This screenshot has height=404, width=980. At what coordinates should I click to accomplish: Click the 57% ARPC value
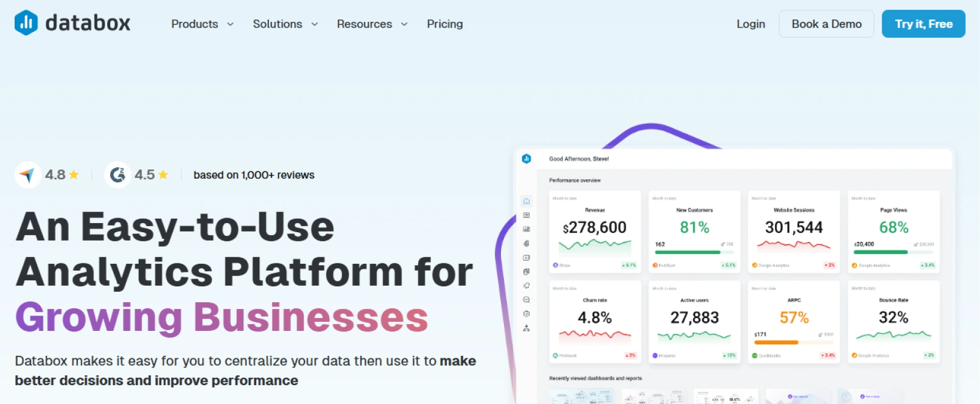pyautogui.click(x=794, y=317)
